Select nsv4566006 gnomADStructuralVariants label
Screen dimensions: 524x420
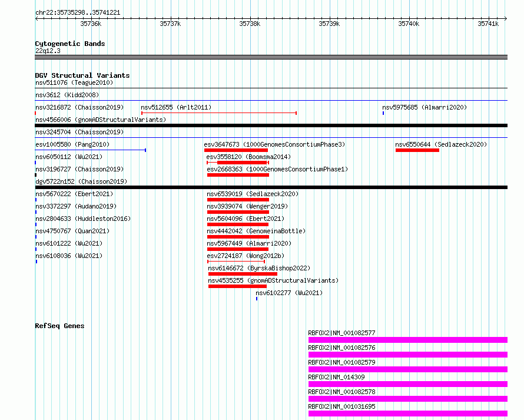pos(101,120)
